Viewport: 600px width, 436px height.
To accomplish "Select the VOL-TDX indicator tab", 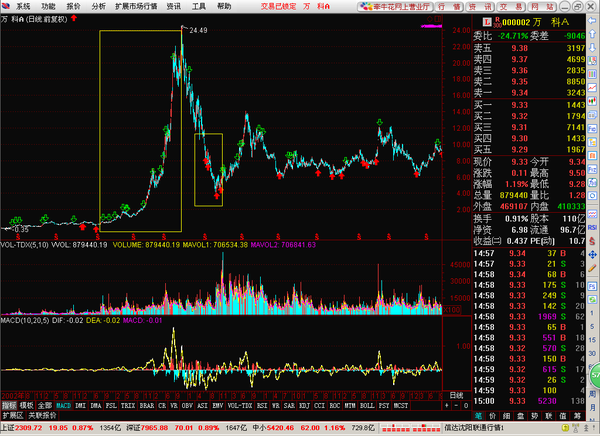I will 240,405.
